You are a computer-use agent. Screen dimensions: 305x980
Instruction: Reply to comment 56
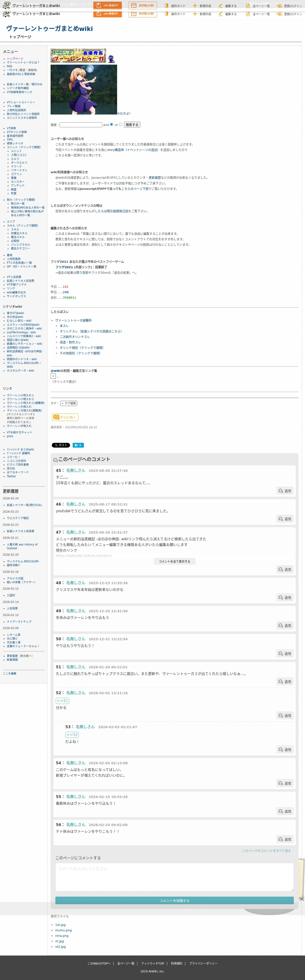[x=285, y=839]
